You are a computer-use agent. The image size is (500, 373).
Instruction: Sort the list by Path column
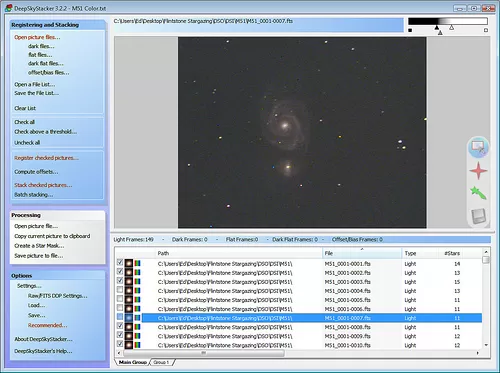tap(239, 253)
